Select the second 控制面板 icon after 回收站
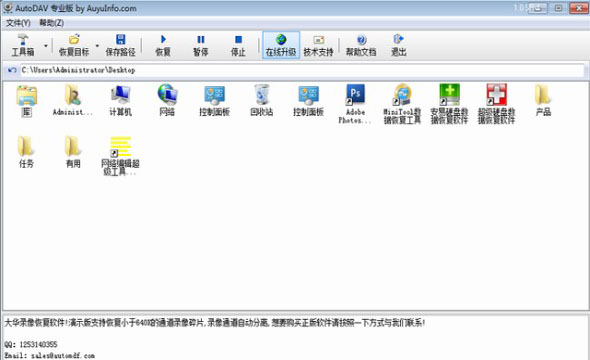This screenshot has height=360, width=590. [x=308, y=101]
